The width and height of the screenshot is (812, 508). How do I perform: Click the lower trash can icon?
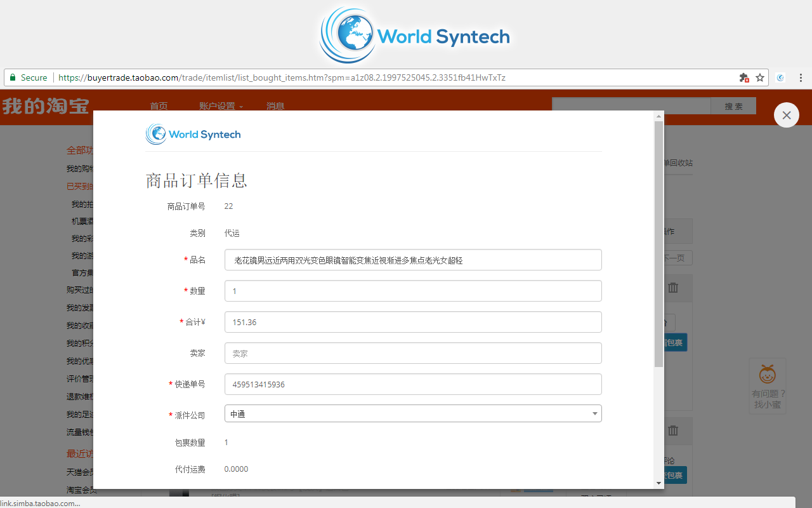click(673, 430)
